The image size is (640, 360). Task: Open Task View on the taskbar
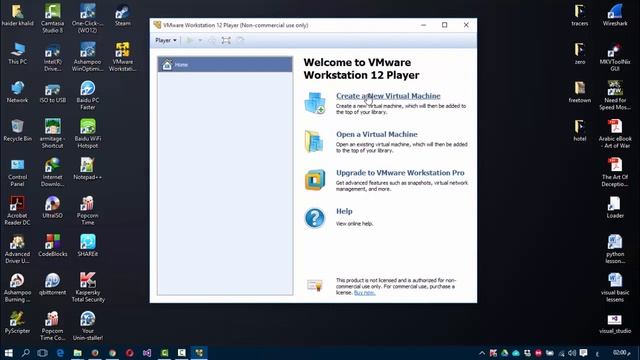coord(42,353)
